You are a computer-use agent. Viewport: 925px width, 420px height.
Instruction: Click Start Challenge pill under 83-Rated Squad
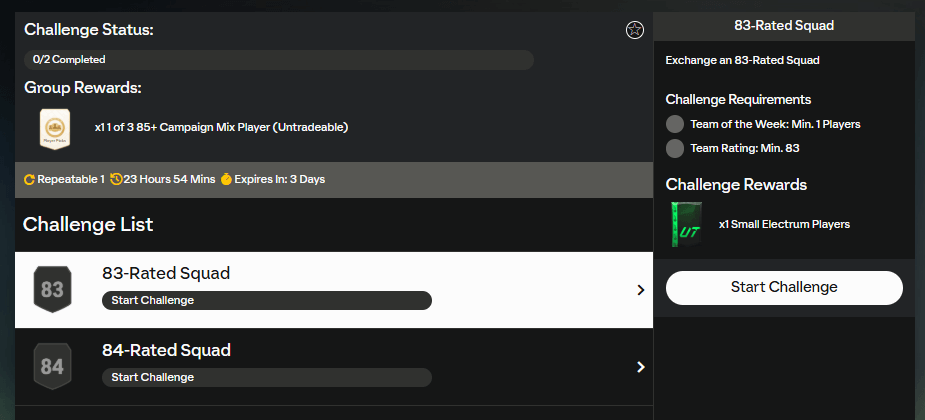point(266,300)
